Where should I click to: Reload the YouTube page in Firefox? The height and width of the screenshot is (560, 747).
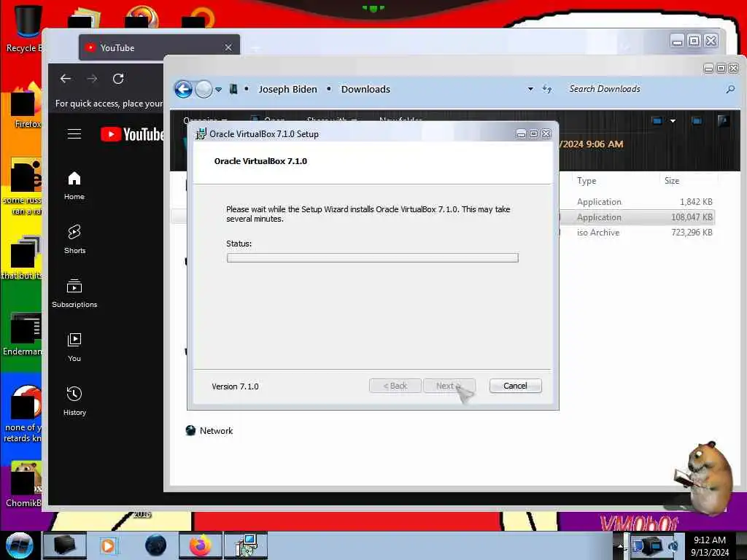tap(118, 79)
